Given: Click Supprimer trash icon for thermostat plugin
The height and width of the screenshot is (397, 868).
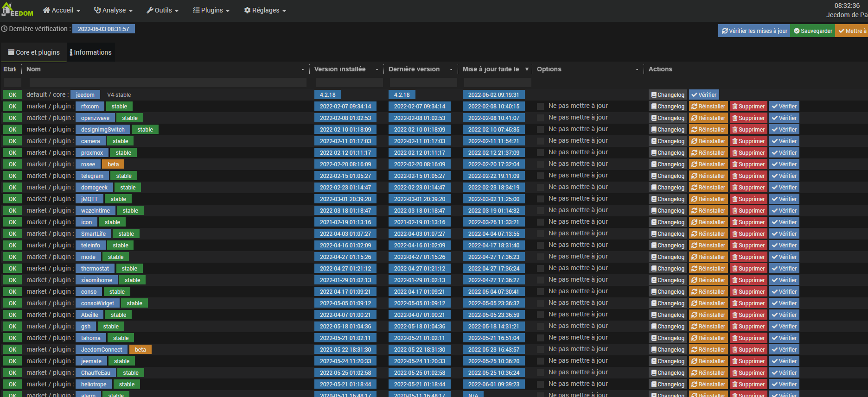Looking at the screenshot, I should click(x=735, y=269).
